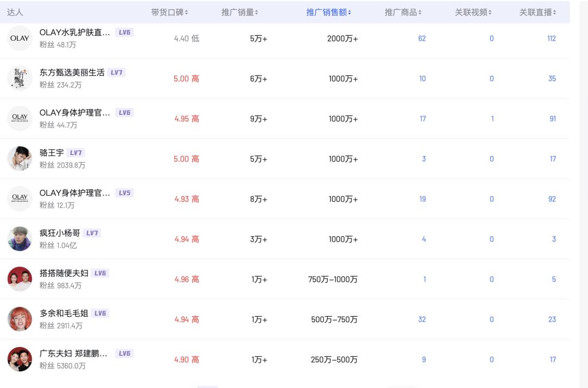Click the 骆王宇 name link

click(52, 153)
